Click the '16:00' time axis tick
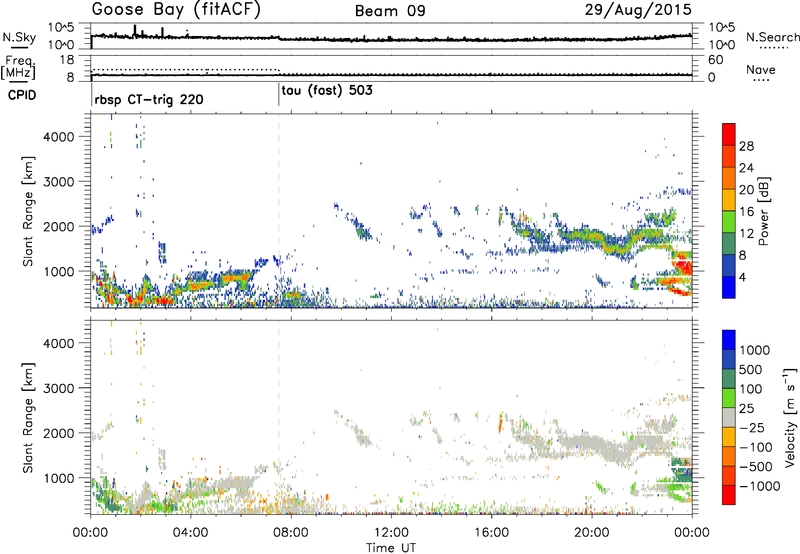 coord(491,533)
